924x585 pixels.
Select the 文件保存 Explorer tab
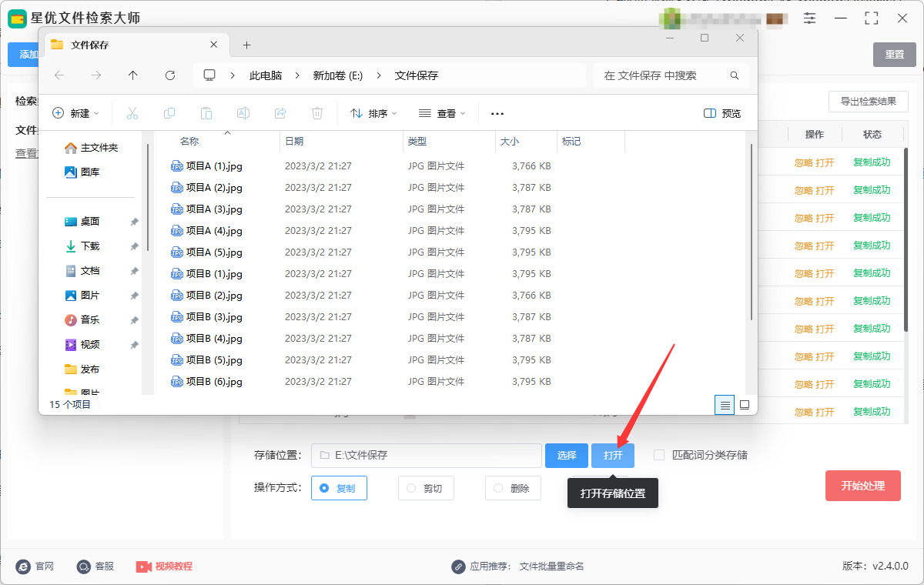(x=137, y=45)
